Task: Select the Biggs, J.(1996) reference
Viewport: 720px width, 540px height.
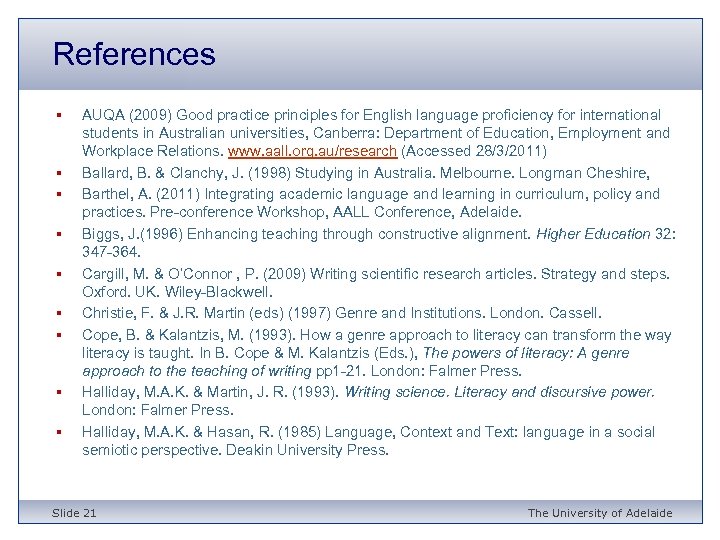Action: tap(379, 243)
